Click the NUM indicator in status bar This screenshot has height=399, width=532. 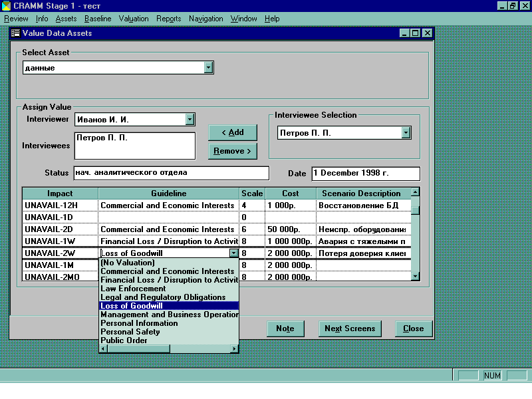492,376
